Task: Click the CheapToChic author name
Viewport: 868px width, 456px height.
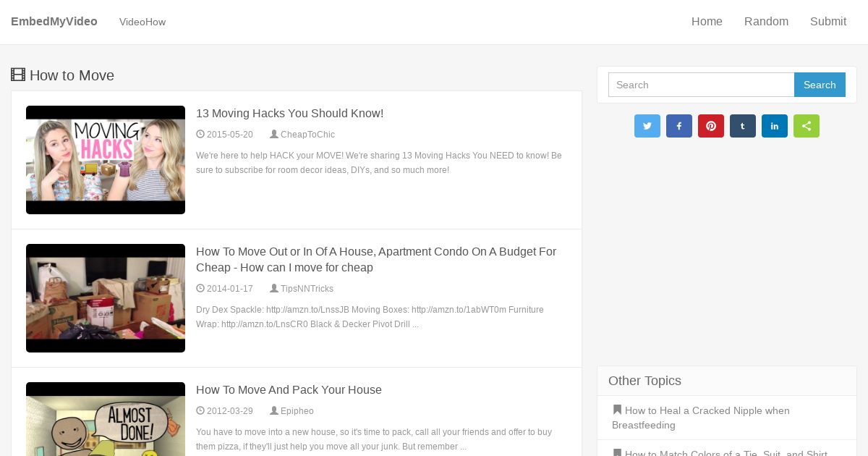Action: 307,135
